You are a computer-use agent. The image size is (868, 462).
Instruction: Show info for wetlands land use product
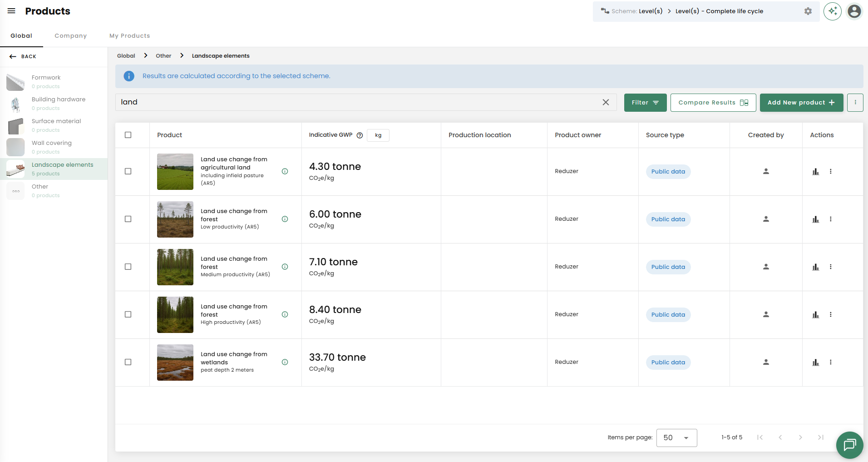285,362
